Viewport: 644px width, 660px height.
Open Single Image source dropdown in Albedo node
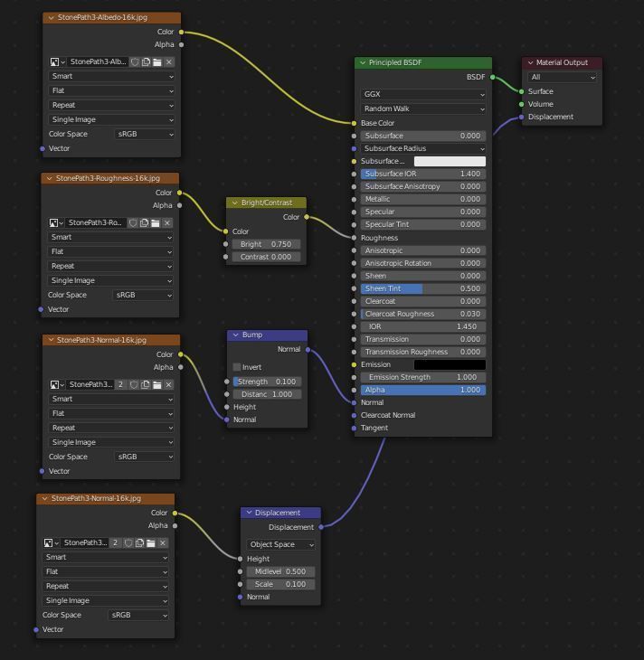coord(111,119)
